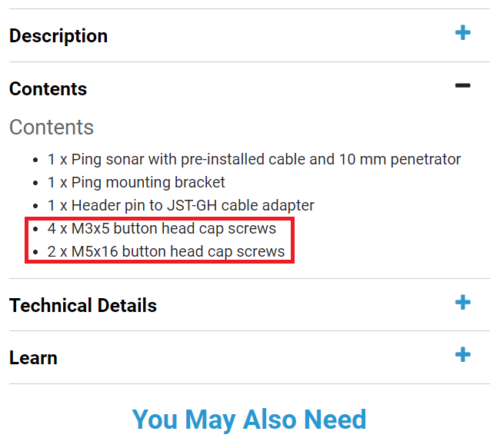Image resolution: width=500 pixels, height=448 pixels.
Task: Click the plus icon beside Learn
Action: tap(462, 355)
